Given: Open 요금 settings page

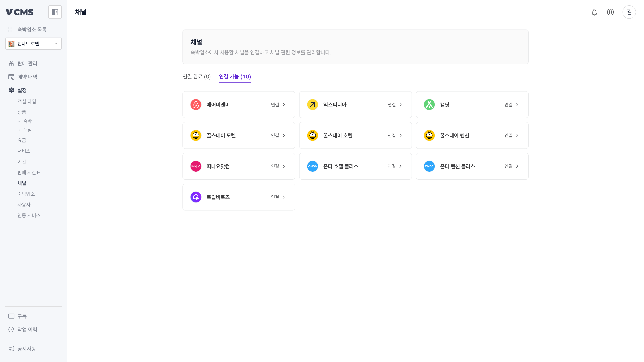Looking at the screenshot, I should click(x=22, y=140).
